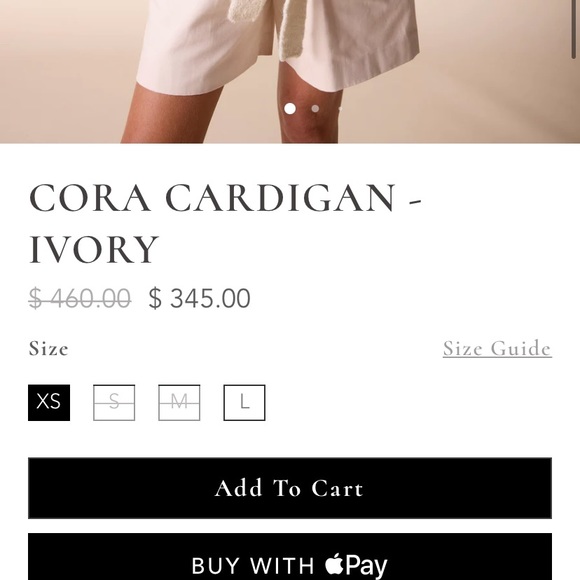Choose size XS
Image resolution: width=580 pixels, height=580 pixels.
(49, 402)
